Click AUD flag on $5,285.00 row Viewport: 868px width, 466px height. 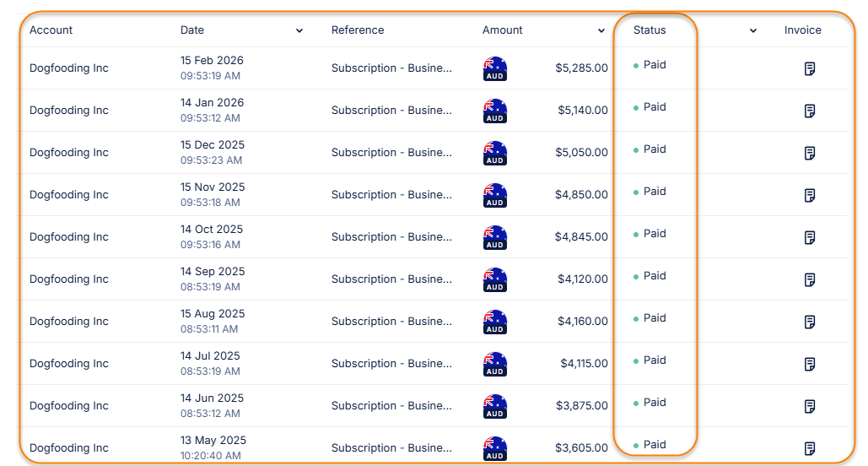click(x=495, y=68)
